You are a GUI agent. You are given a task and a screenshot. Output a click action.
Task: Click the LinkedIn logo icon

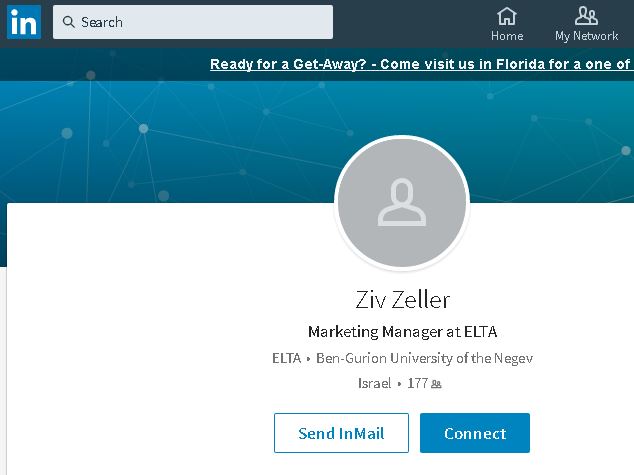coord(23,21)
